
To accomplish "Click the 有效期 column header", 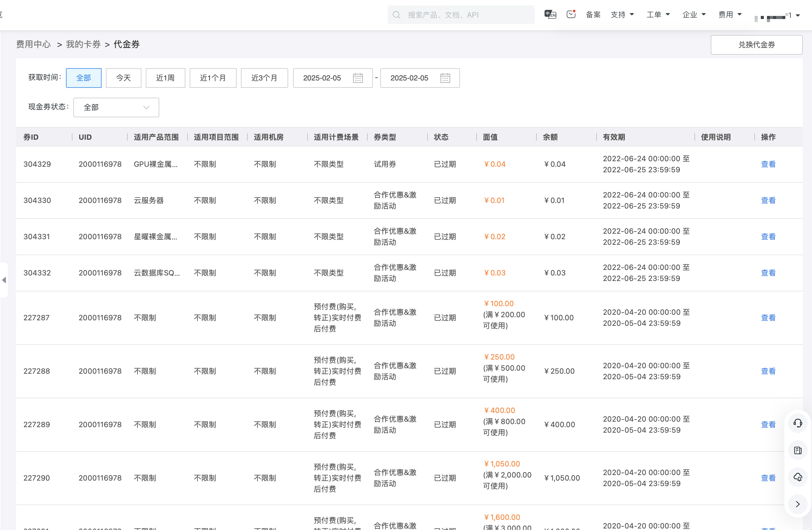I will tap(614, 137).
